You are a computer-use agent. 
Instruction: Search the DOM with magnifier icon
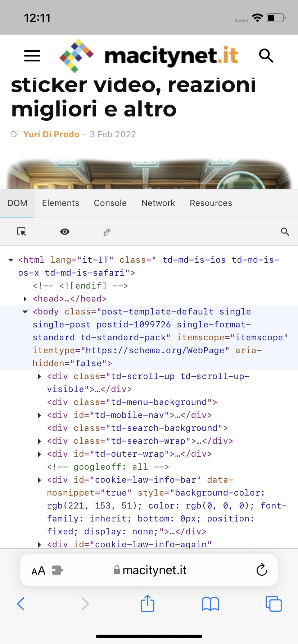coord(285,232)
